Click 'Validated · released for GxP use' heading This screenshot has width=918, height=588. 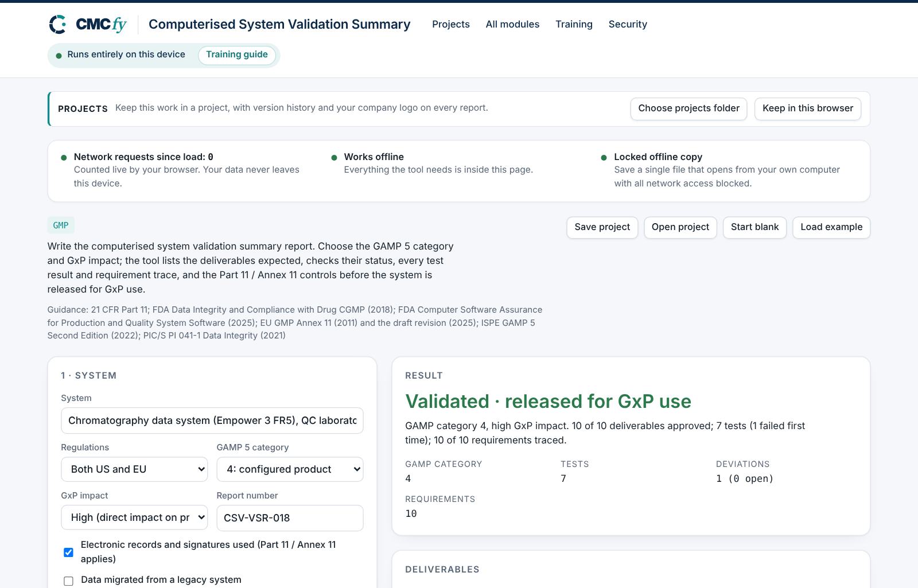pyautogui.click(x=548, y=401)
